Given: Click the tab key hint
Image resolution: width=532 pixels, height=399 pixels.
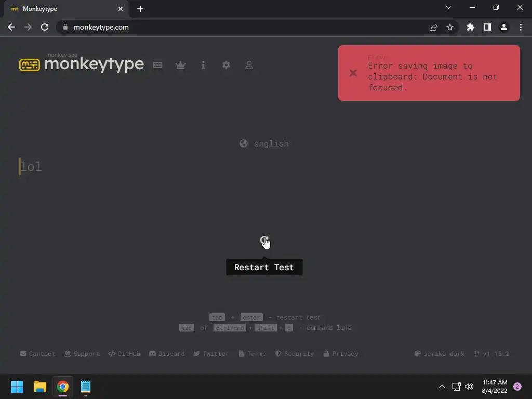Looking at the screenshot, I should click(217, 317).
